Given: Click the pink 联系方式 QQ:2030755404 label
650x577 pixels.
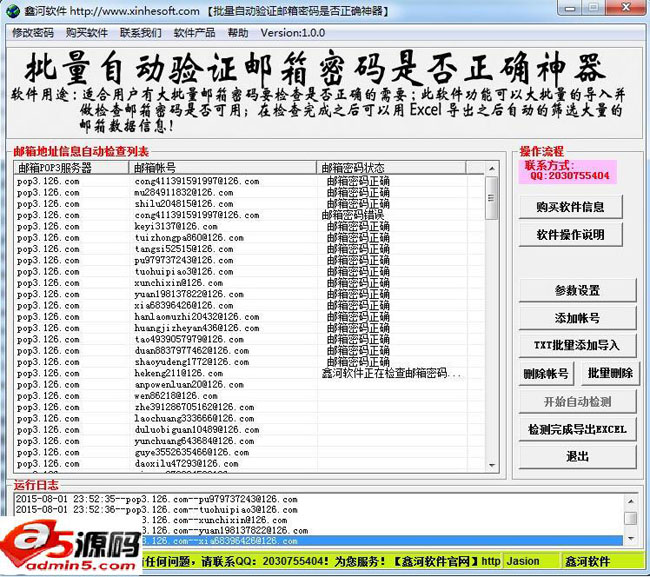Looking at the screenshot, I should click(568, 171).
